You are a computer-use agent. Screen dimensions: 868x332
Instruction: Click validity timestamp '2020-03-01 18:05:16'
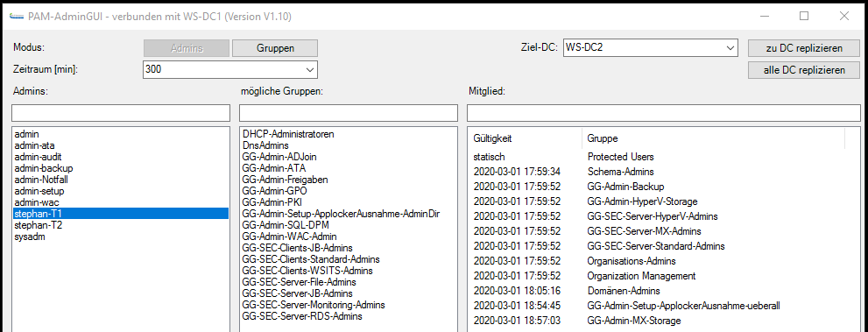[517, 291]
